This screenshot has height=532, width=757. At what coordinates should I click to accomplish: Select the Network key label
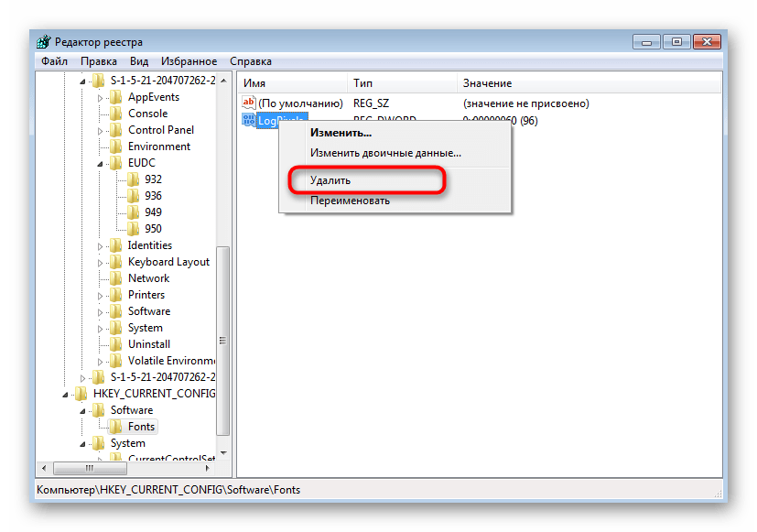click(x=148, y=278)
